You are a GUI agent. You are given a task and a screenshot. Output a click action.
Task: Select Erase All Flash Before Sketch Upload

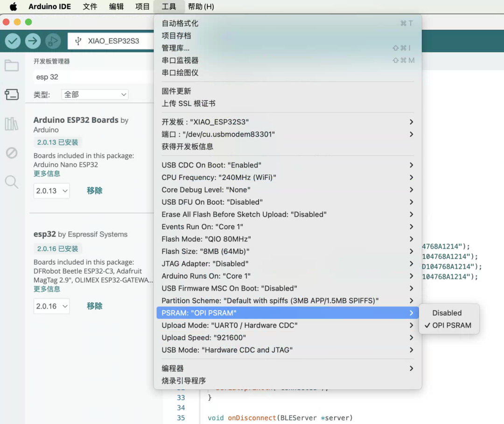287,214
